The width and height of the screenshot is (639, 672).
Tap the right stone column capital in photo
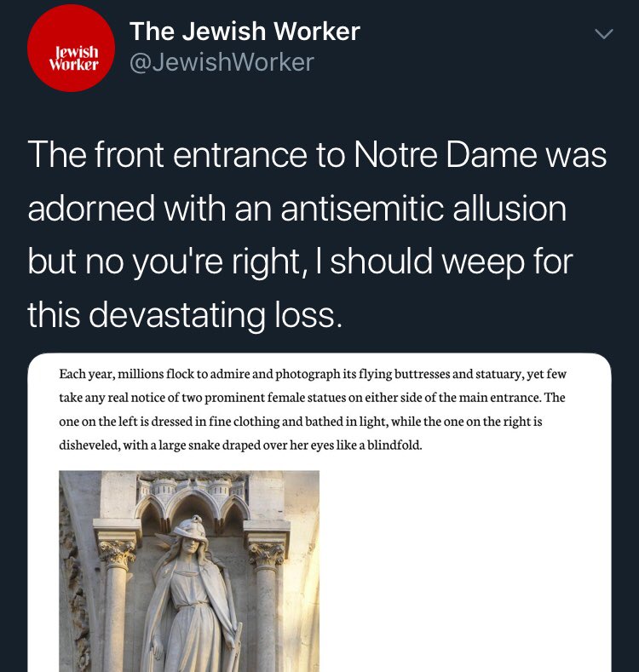265,554
